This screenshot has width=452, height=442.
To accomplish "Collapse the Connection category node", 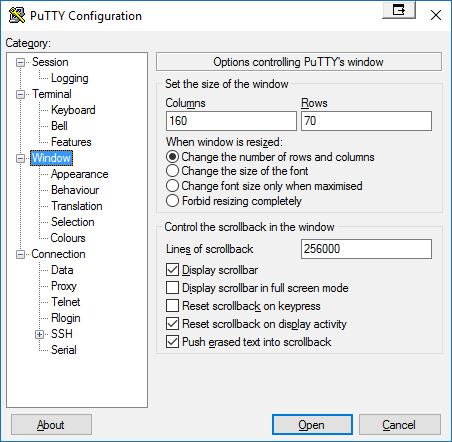I will pyautogui.click(x=20, y=254).
